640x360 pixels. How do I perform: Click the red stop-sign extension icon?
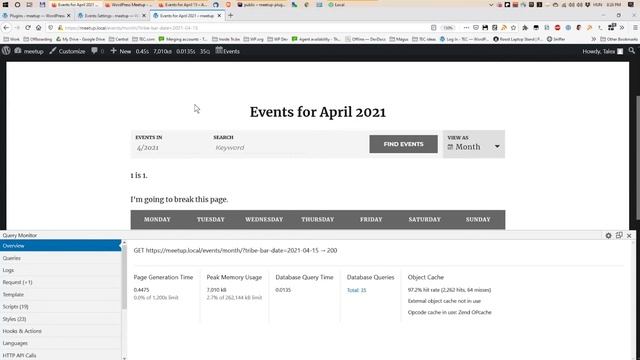tap(558, 28)
